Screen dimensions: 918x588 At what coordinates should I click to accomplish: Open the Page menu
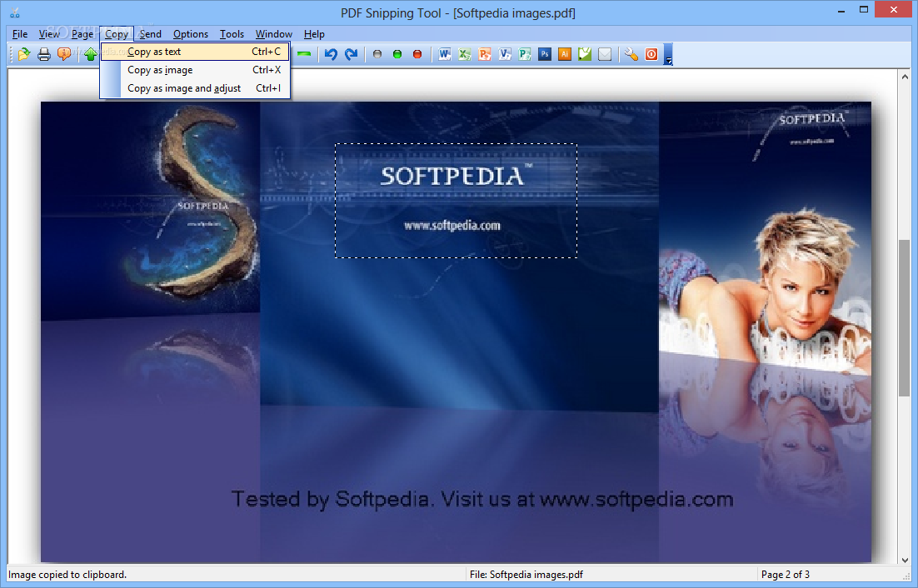[x=82, y=34]
